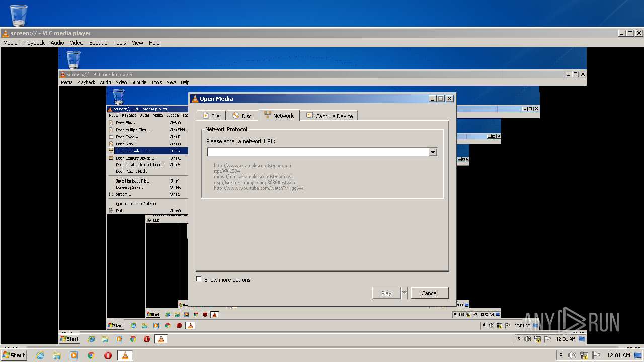Switch to the File tab in Open Media
Image resolution: width=644 pixels, height=362 pixels.
(211, 116)
